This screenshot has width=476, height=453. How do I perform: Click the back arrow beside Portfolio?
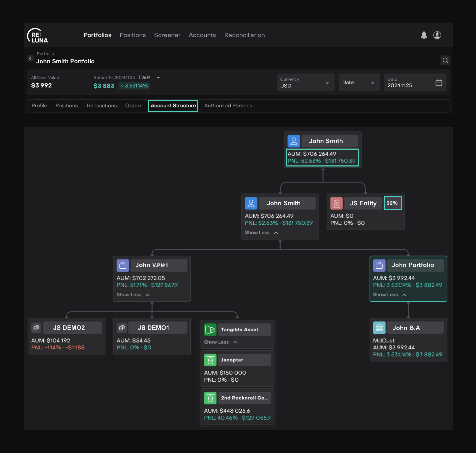(x=30, y=58)
